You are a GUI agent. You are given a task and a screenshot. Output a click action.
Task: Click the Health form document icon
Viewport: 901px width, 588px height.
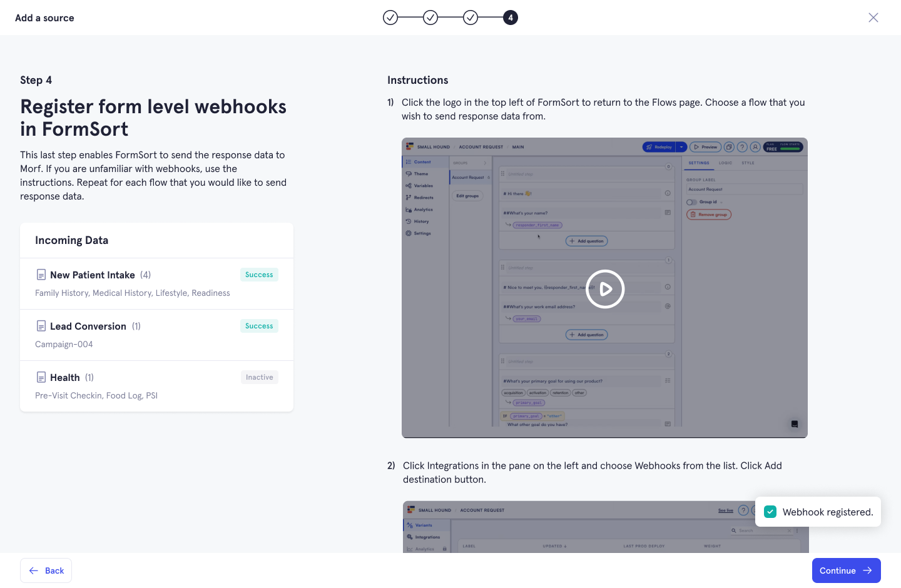point(41,377)
